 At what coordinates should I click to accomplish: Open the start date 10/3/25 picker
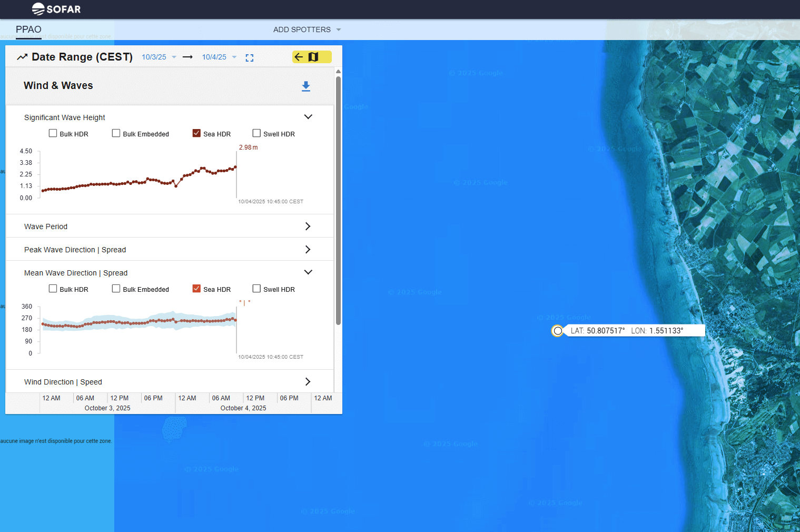point(159,57)
